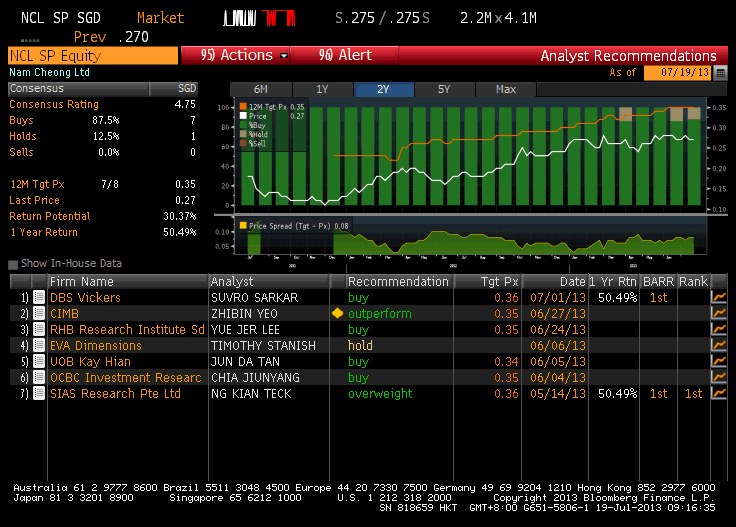Click the yellow diamond marker beside outperform
736x527 pixels.
pyautogui.click(x=337, y=313)
